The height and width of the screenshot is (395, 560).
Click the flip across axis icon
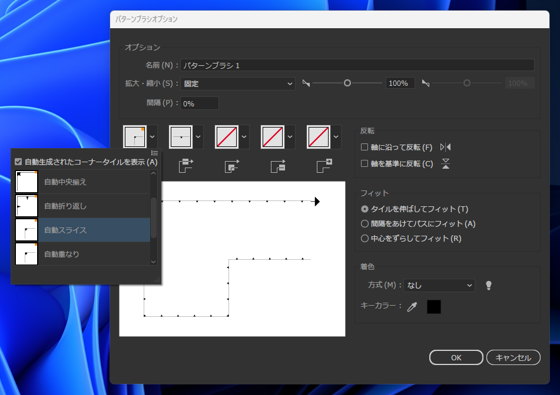[445, 164]
